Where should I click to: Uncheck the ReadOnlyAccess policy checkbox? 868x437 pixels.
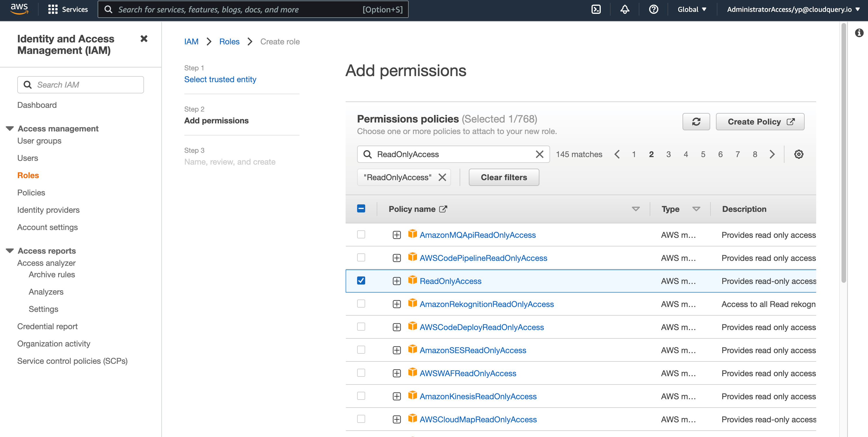point(361,280)
